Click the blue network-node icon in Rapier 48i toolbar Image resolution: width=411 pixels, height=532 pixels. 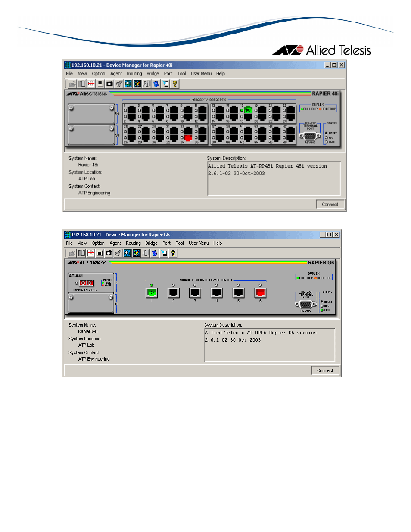click(x=128, y=84)
